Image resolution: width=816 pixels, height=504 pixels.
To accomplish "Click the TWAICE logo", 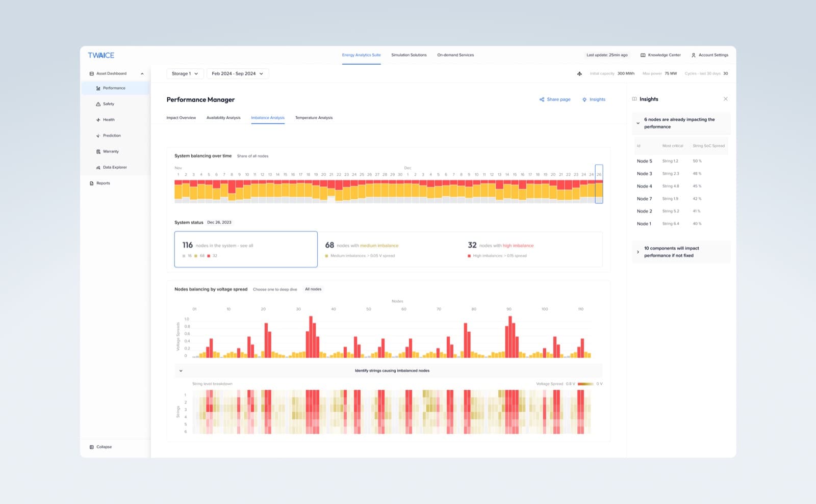I will click(101, 55).
